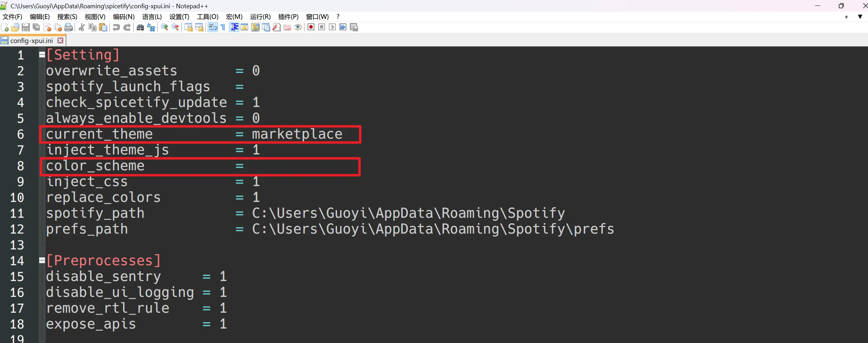Collapse the [Setting] section fold
The height and width of the screenshot is (343, 868).
[42, 55]
